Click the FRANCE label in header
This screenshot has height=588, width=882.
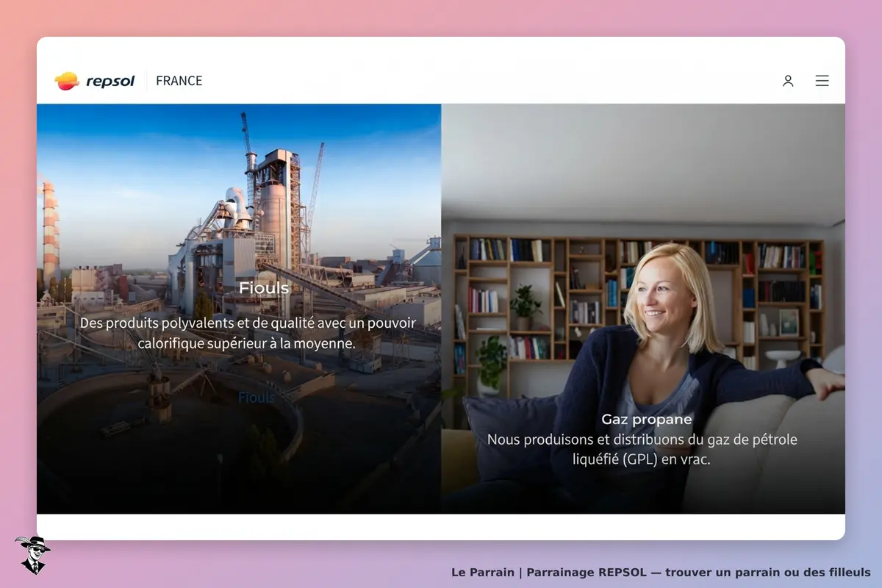[x=179, y=81]
